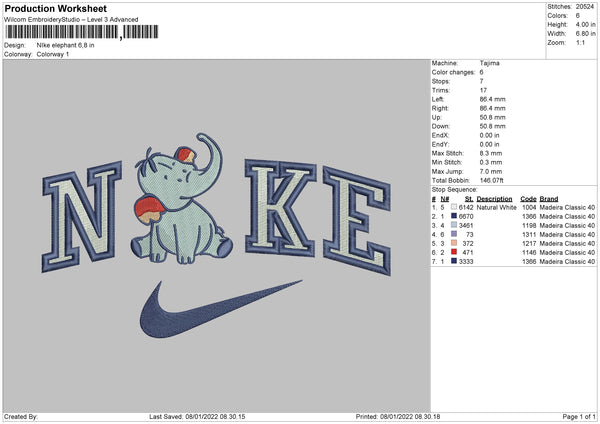Click the 'Natural White' description
This screenshot has height=424, width=600.
497,207
